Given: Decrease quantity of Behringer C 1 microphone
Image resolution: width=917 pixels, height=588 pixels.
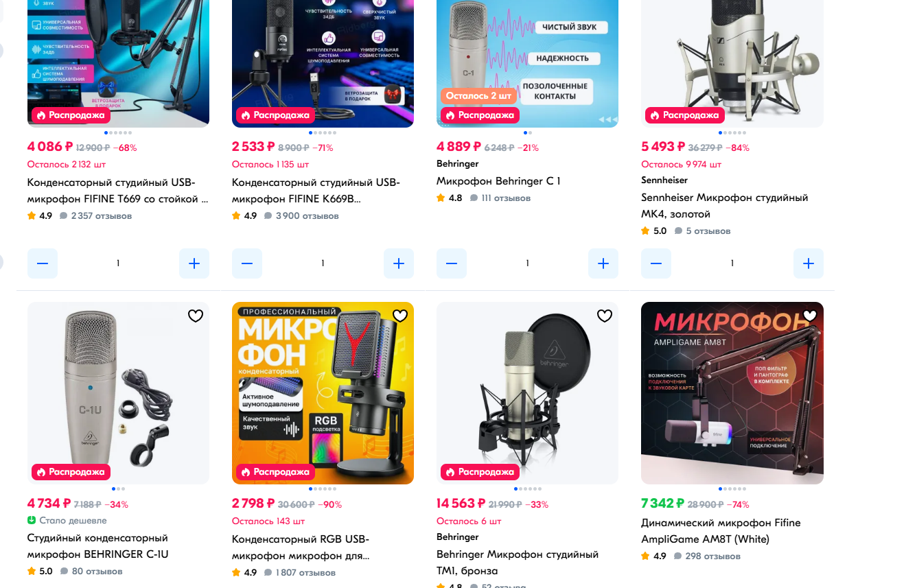Looking at the screenshot, I should [452, 263].
